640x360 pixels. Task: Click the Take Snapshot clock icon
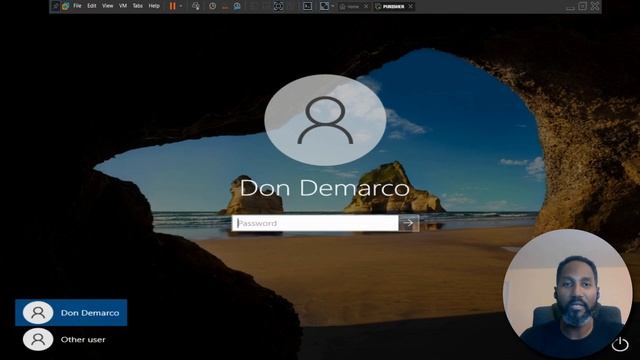coord(212,6)
